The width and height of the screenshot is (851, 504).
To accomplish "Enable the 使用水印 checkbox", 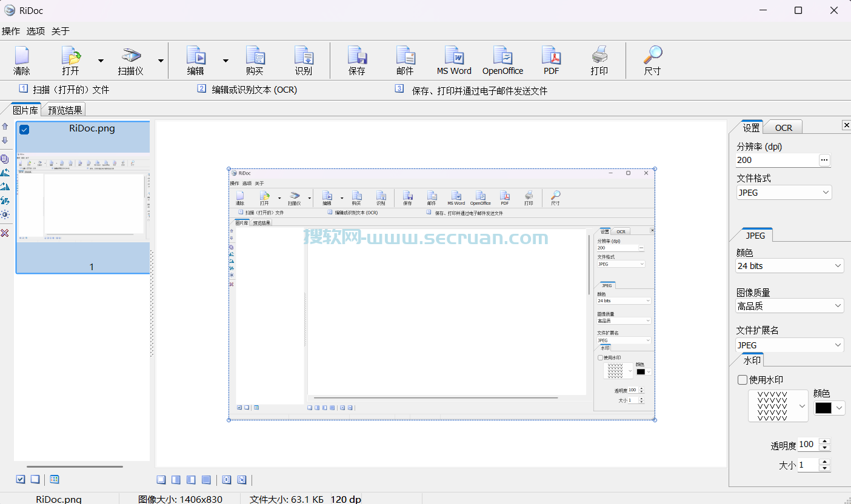I will (743, 380).
